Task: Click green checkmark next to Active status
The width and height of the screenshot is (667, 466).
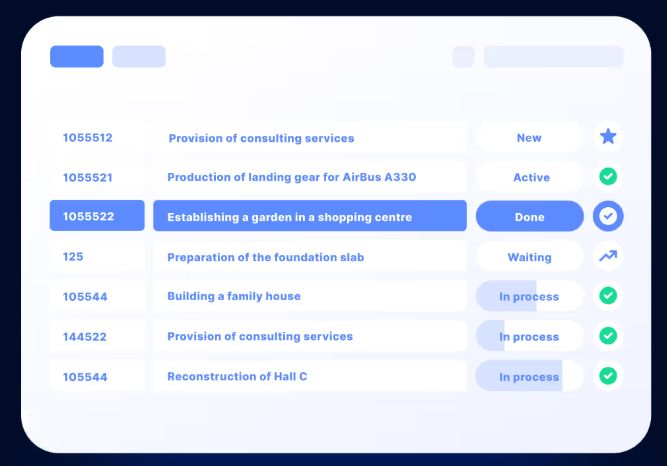Action: point(608,176)
